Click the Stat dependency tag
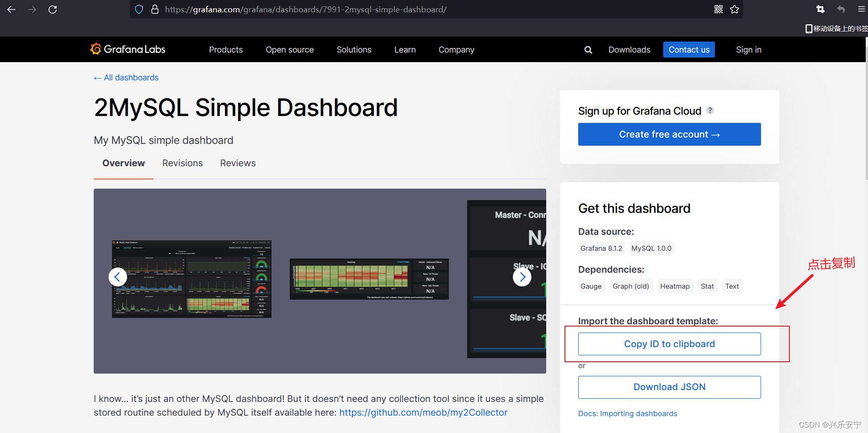The width and height of the screenshot is (868, 433). coord(707,286)
